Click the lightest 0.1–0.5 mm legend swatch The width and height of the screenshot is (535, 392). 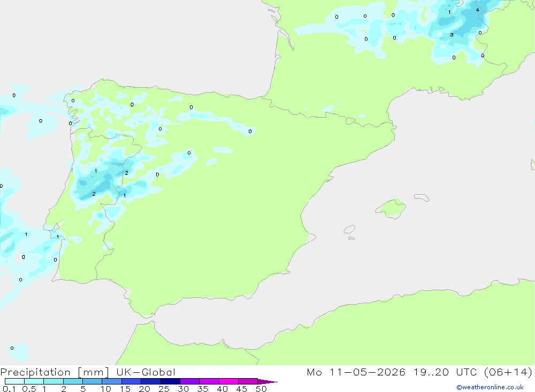click(14, 381)
